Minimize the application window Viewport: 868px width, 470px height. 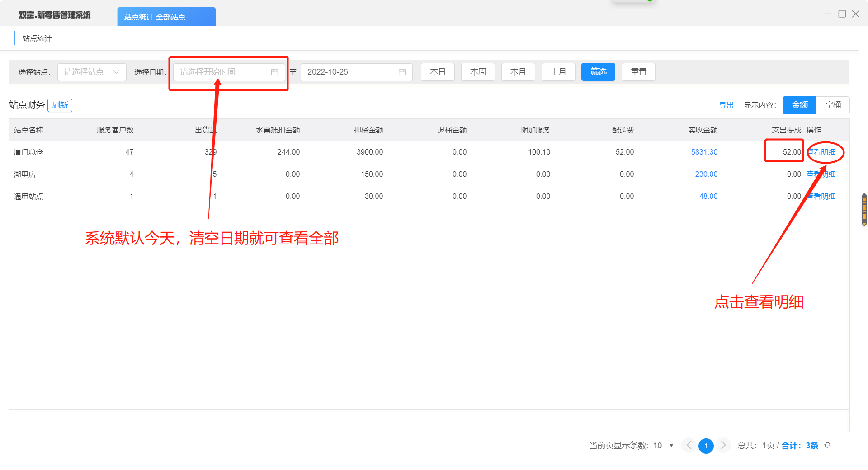[828, 14]
